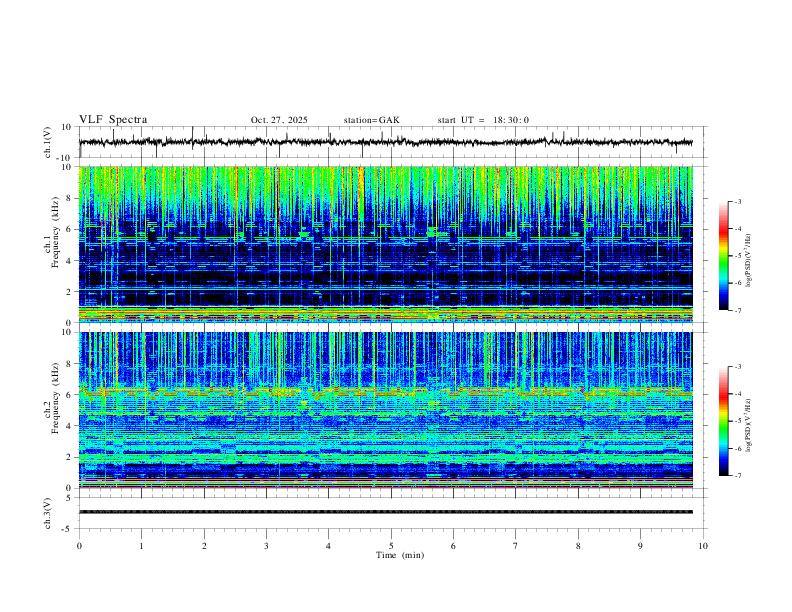
Task: Click the ch.2 spectrogram color scale bar
Action: click(x=723, y=421)
